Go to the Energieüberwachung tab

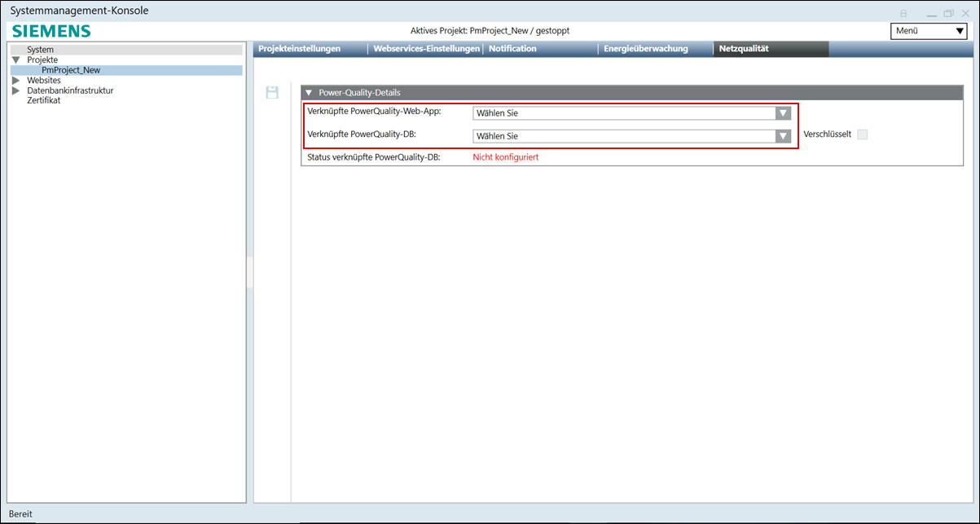click(645, 49)
